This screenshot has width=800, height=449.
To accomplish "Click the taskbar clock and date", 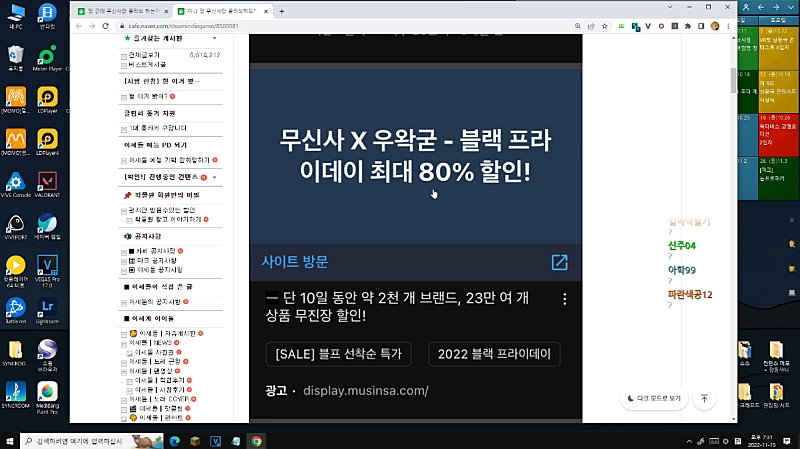I will pos(761,441).
